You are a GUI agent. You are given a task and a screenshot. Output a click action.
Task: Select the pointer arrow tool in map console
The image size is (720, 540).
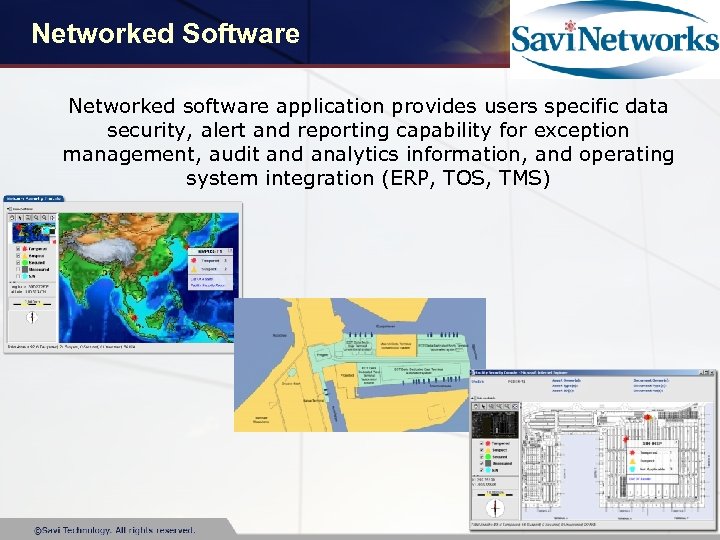tap(20, 218)
